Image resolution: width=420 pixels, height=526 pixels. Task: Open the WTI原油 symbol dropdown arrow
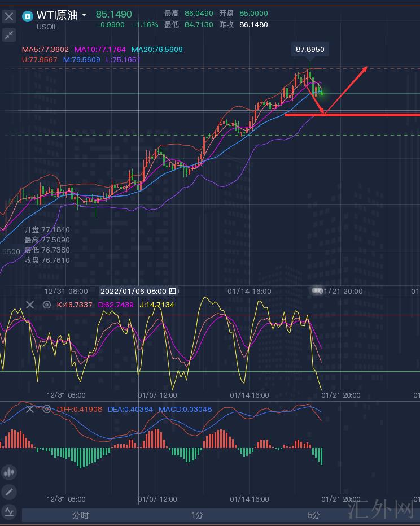pos(84,15)
